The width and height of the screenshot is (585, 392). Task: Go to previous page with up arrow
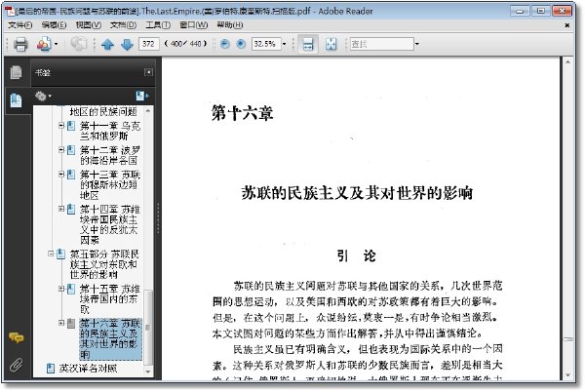coord(107,45)
